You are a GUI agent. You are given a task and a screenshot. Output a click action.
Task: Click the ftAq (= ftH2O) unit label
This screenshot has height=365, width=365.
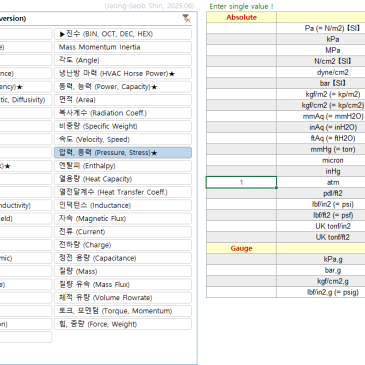(333, 138)
